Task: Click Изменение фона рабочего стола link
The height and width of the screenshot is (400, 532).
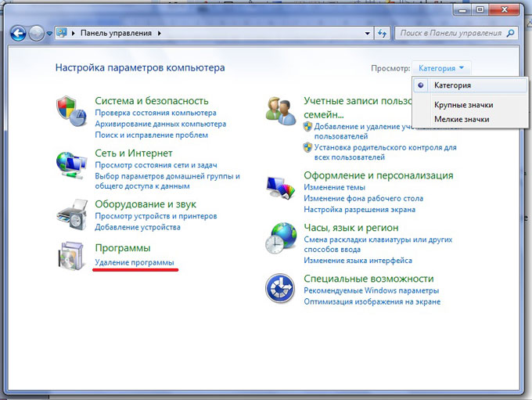Action: coord(363,199)
